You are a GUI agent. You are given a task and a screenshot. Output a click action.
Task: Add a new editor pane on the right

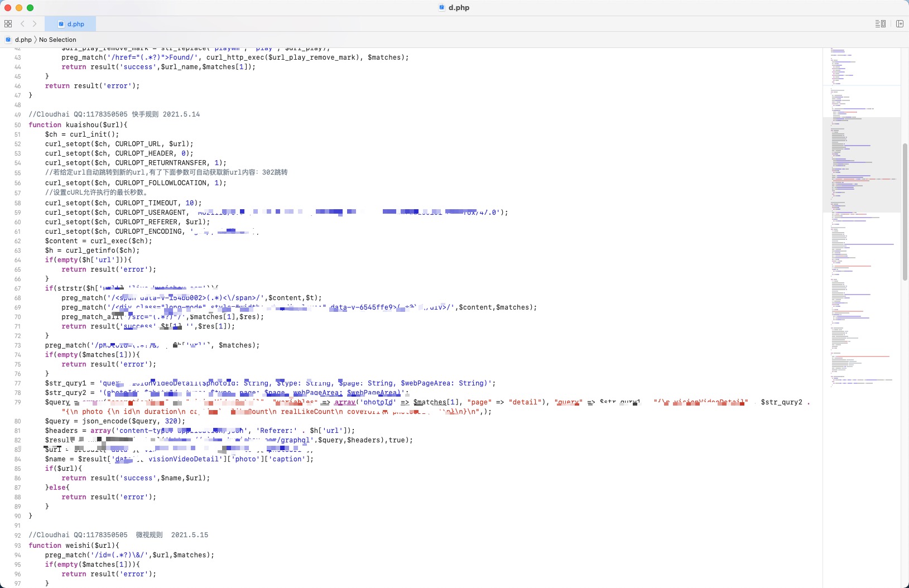900,24
